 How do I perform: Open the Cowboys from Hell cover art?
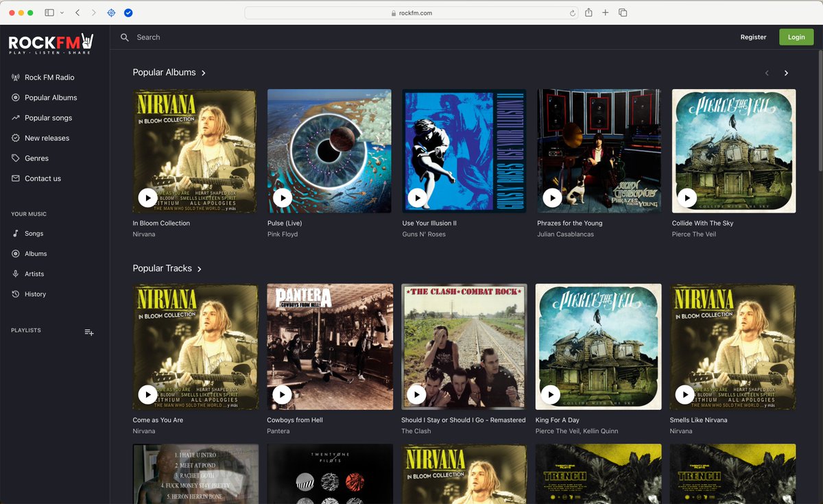pyautogui.click(x=330, y=347)
